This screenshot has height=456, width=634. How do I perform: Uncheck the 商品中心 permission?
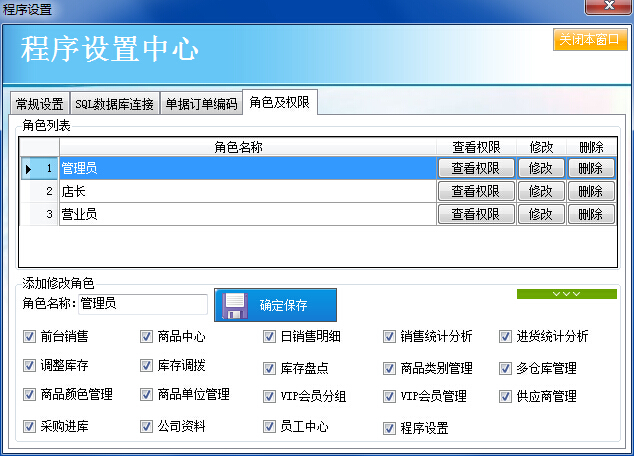coord(147,337)
